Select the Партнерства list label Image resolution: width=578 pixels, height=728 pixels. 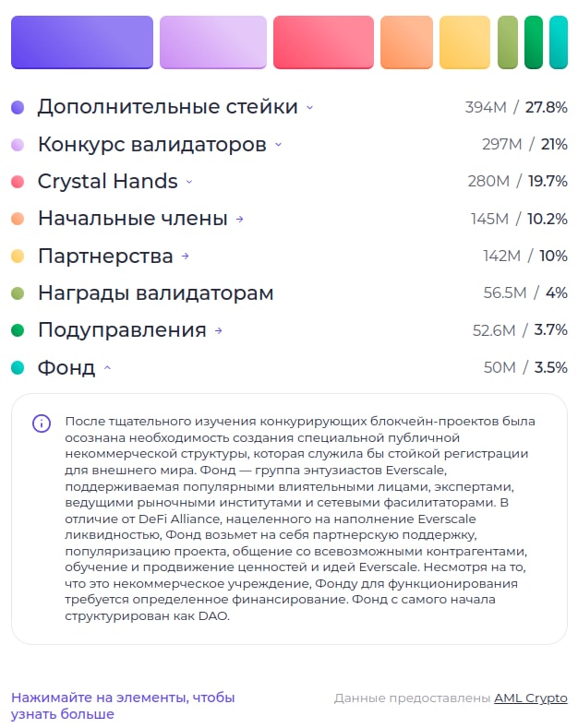(x=105, y=256)
